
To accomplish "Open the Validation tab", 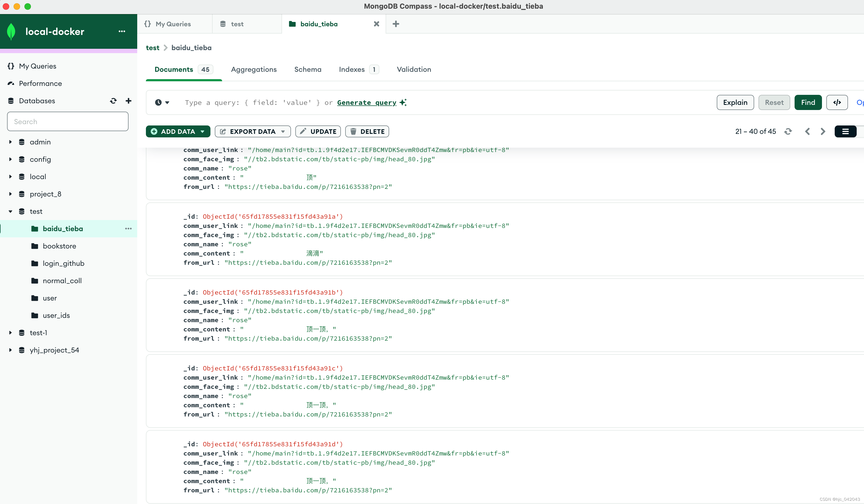I will 414,70.
